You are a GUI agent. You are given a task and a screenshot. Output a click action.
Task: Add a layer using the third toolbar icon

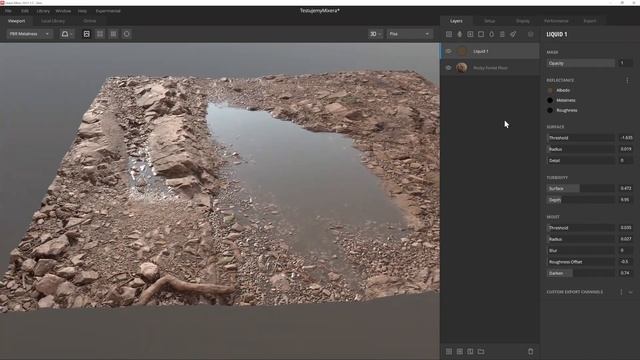tap(470, 34)
